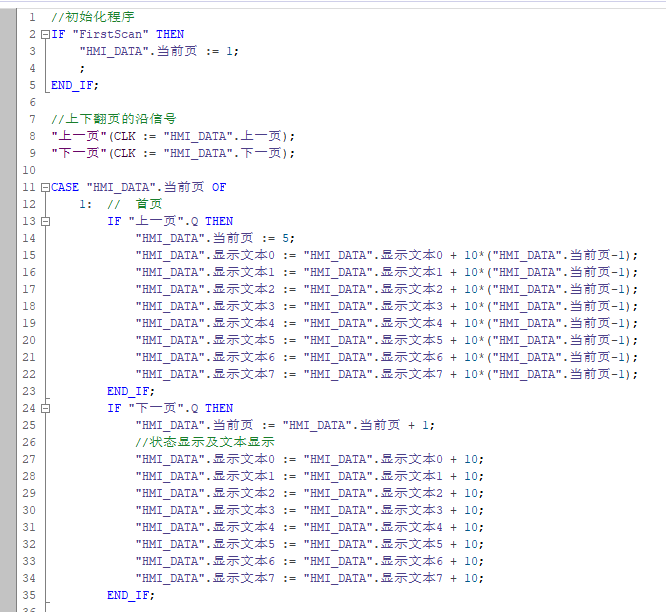Click + 10; at end of line 34
This screenshot has width=666, height=612.
click(467, 578)
